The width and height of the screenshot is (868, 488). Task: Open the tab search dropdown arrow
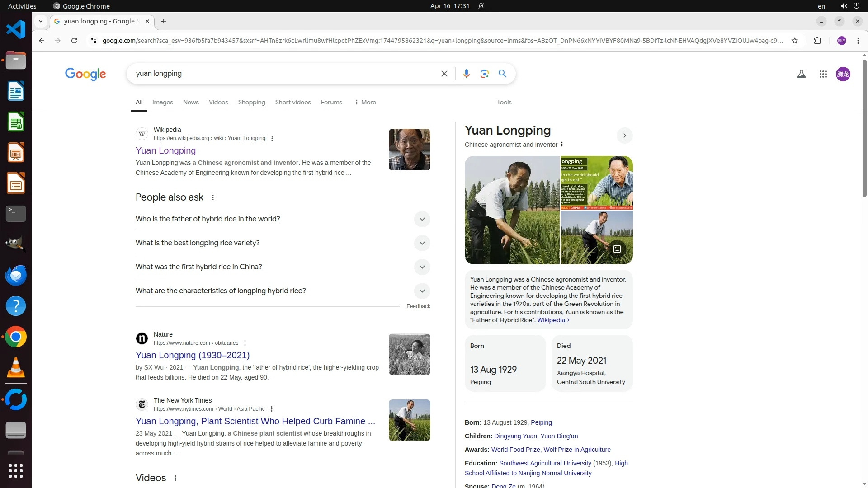[x=41, y=21]
